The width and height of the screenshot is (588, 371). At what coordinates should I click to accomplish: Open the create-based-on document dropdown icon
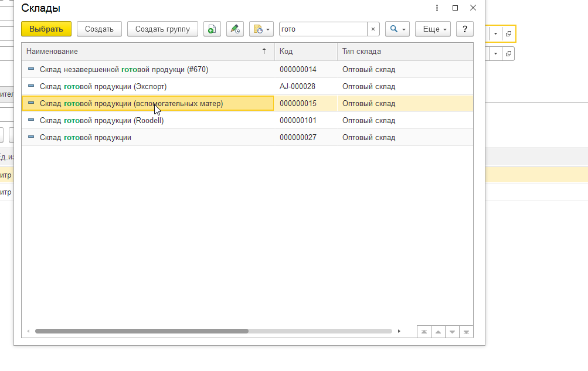261,29
